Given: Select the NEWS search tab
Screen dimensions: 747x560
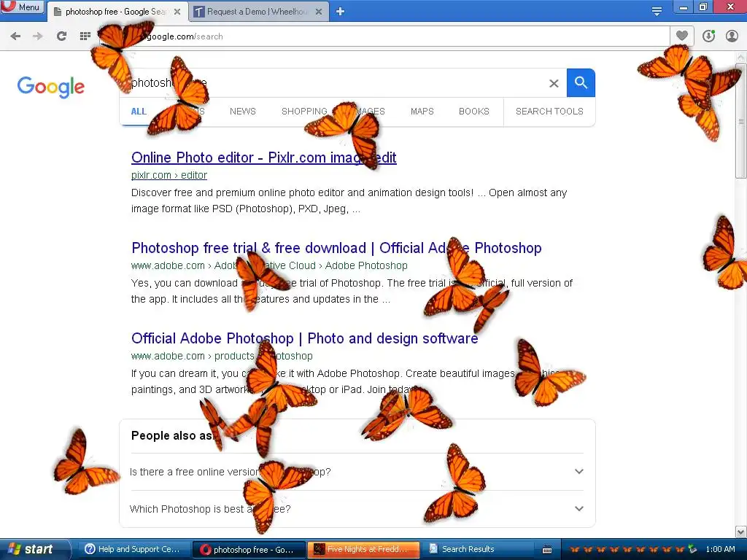Looking at the screenshot, I should (242, 112).
